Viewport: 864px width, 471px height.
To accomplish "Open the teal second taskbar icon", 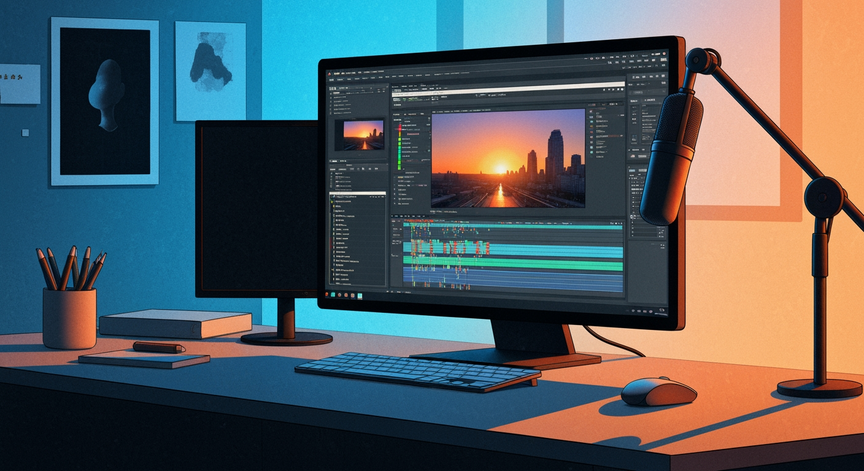I will click(333, 295).
